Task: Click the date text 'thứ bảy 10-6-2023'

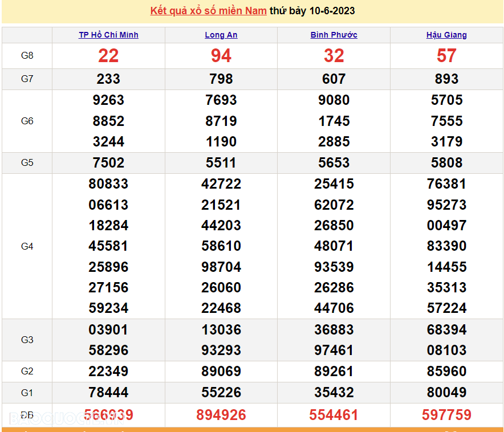Action: pyautogui.click(x=312, y=11)
